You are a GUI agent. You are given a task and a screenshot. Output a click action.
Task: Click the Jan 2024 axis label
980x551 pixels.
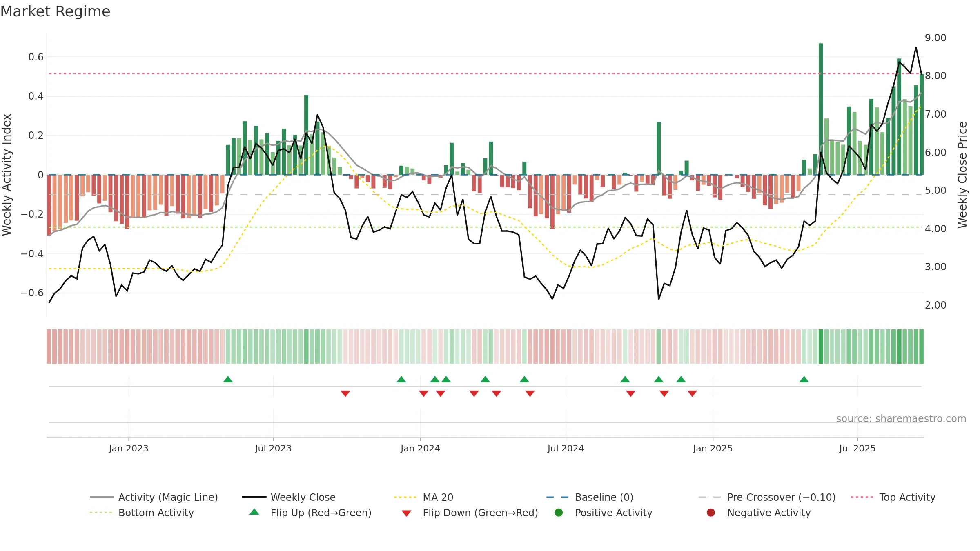point(420,448)
